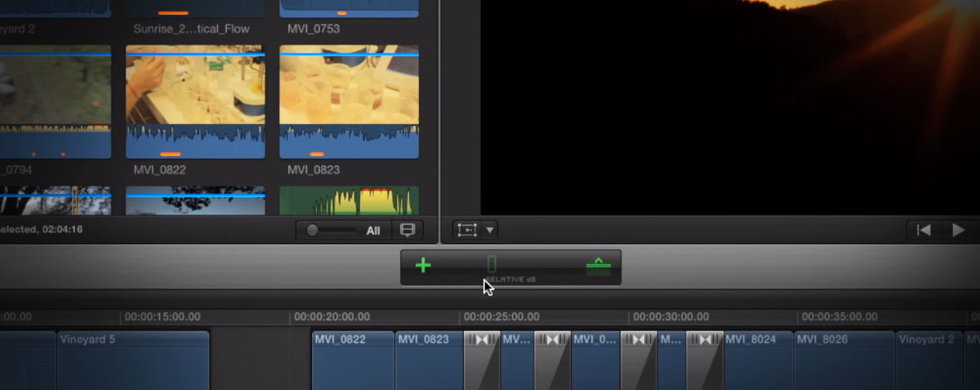Image resolution: width=980 pixels, height=390 pixels.
Task: Click the 'All' duration label beside the slider
Action: click(x=373, y=231)
